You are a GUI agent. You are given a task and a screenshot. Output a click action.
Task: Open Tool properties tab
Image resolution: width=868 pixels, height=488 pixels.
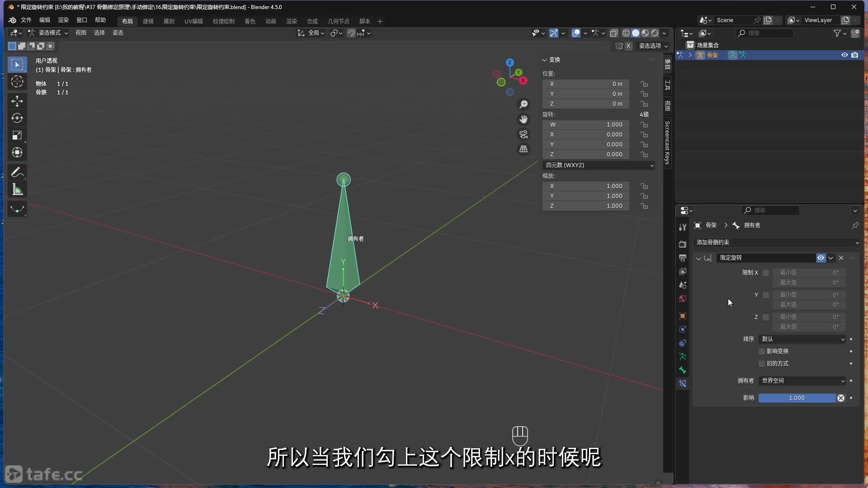(x=683, y=227)
